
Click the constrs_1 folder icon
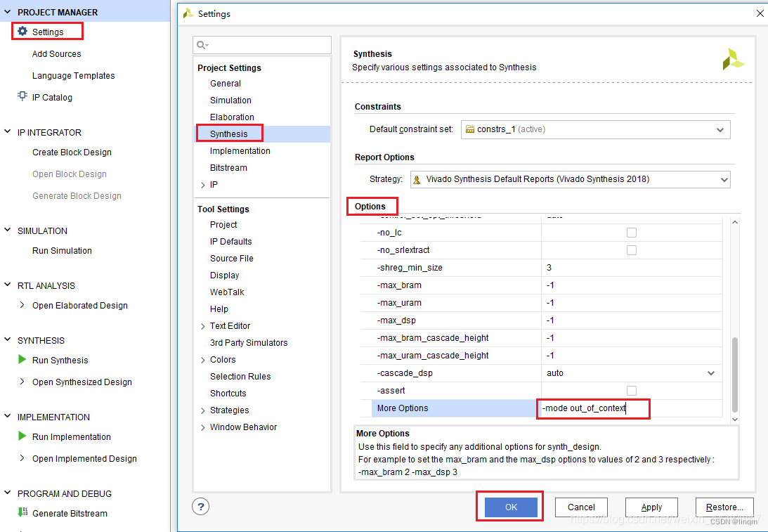pyautogui.click(x=470, y=129)
